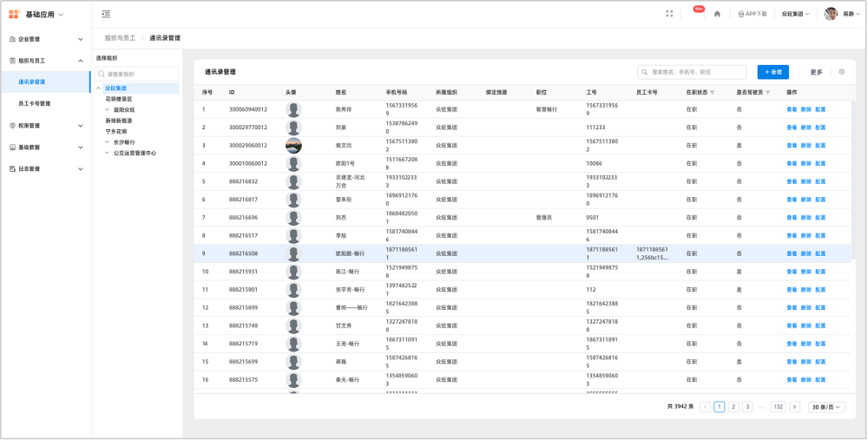Image resolution: width=868 pixels, height=440 pixels.
Task: Expand the 公交运营管理中心 tree node
Action: [x=107, y=153]
